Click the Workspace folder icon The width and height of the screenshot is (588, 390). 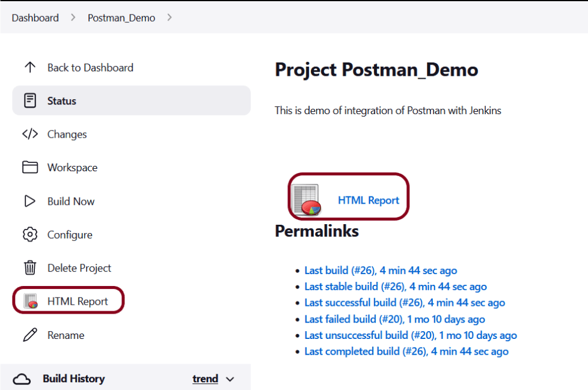[x=30, y=167]
